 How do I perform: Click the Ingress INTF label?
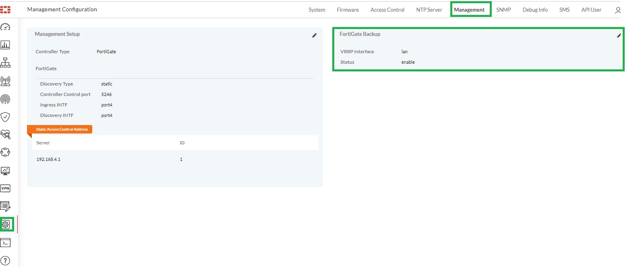coord(54,105)
